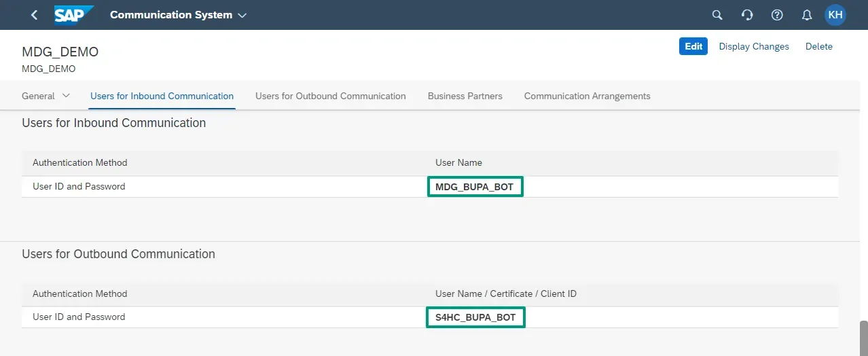Click the outbound Authentication Method column header
Image resolution: width=868 pixels, height=356 pixels.
point(80,293)
